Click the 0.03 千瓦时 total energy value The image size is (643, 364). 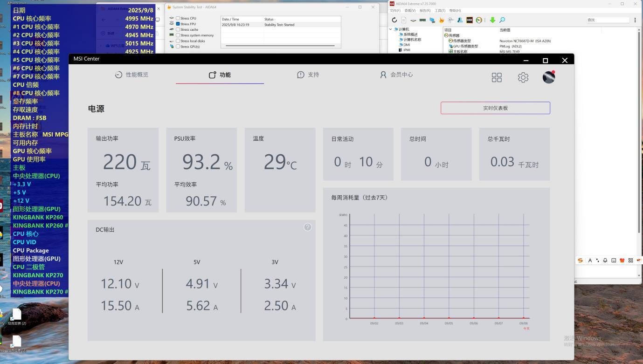[514, 162]
